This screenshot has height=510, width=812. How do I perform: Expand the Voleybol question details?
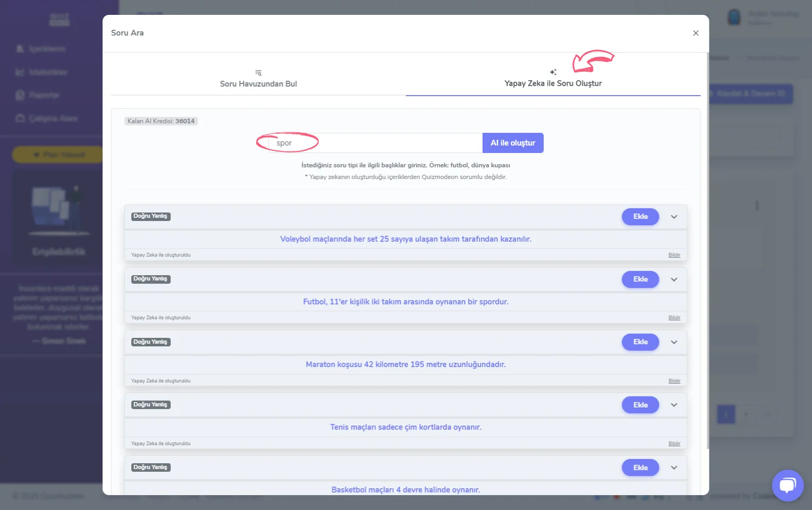pos(674,217)
